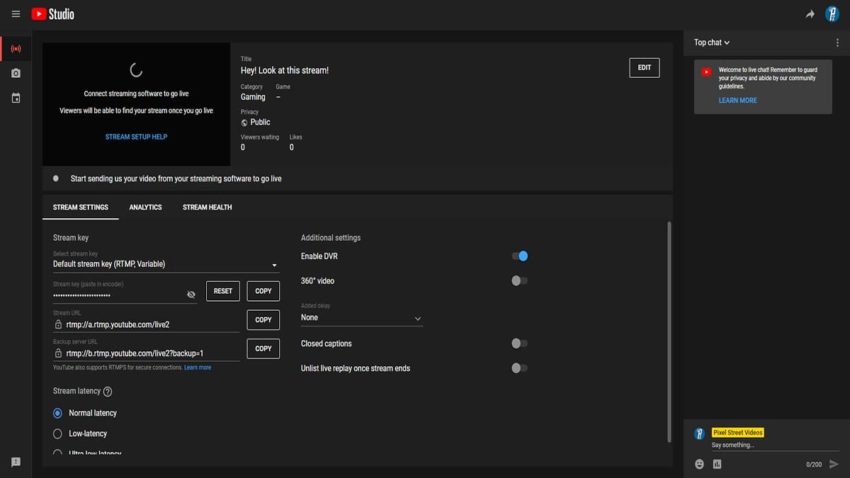Click the Pixel Street Videos name badge
The width and height of the screenshot is (850, 478).
pyautogui.click(x=737, y=432)
